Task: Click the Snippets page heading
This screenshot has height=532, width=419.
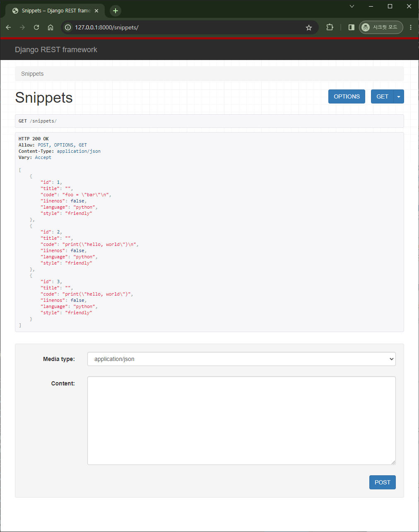Action: (x=44, y=97)
